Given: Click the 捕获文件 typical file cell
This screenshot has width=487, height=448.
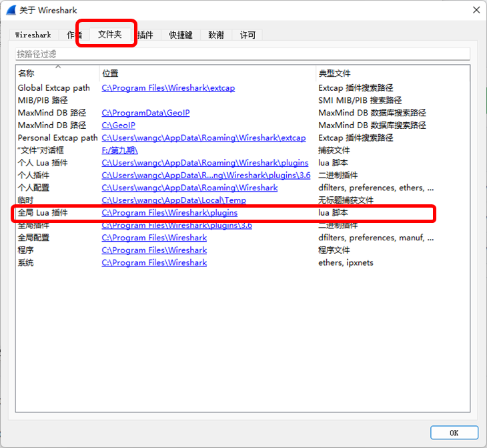Looking at the screenshot, I should (334, 150).
